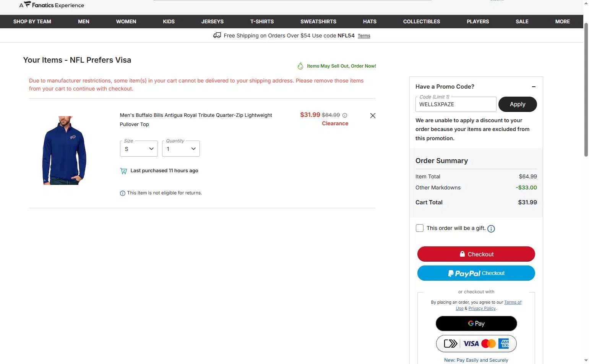Check This order will be a gift

point(420,228)
